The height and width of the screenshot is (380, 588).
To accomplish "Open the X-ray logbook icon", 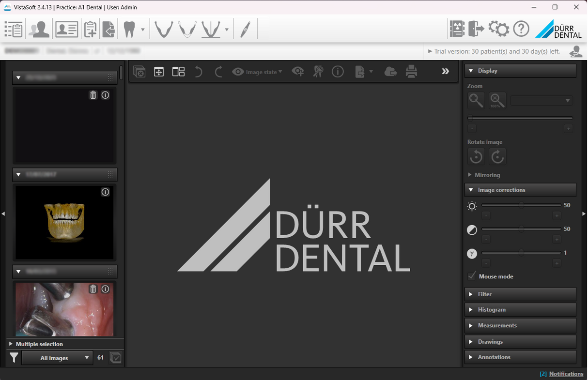I will click(x=457, y=29).
